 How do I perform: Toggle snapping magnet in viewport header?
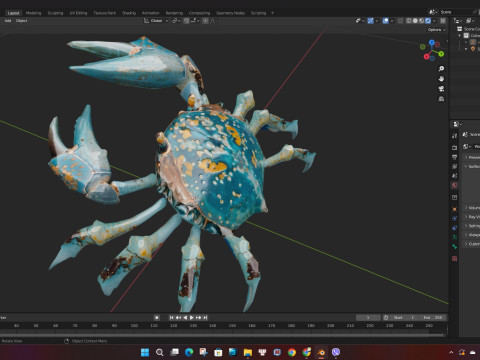pos(186,21)
